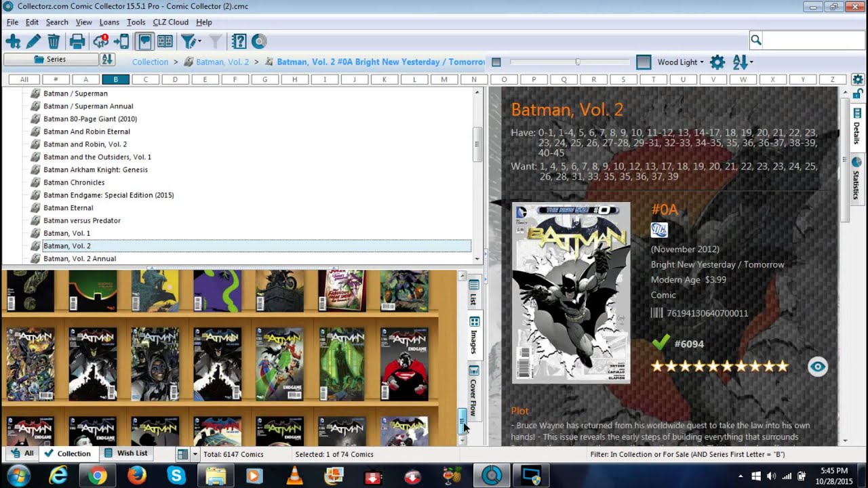The image size is (868, 488).
Task: Open the A-Z sort dropdown in top bar
Action: 743,62
